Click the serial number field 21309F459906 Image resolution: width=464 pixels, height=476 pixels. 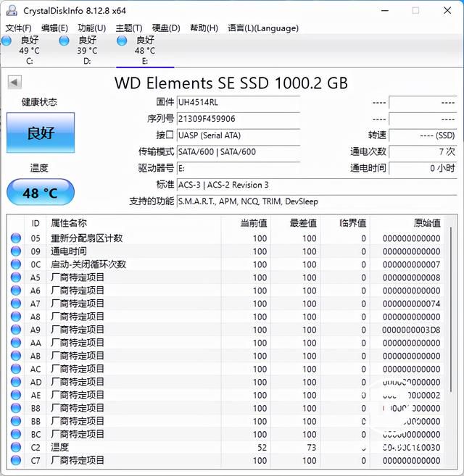[x=239, y=119]
